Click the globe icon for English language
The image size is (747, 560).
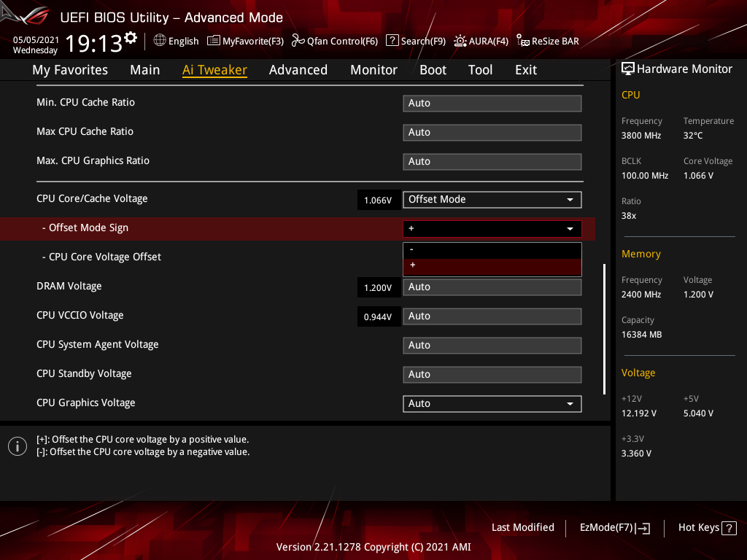(x=160, y=41)
